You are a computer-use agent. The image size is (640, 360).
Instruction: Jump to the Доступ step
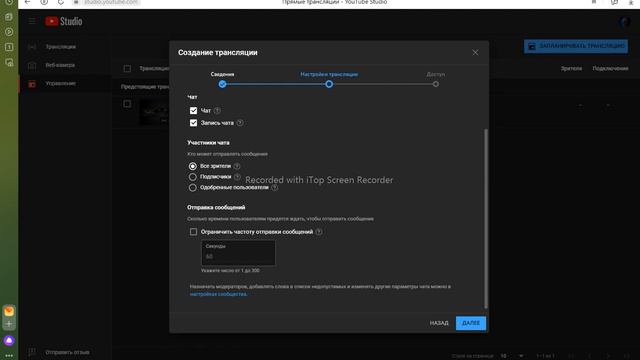436,74
